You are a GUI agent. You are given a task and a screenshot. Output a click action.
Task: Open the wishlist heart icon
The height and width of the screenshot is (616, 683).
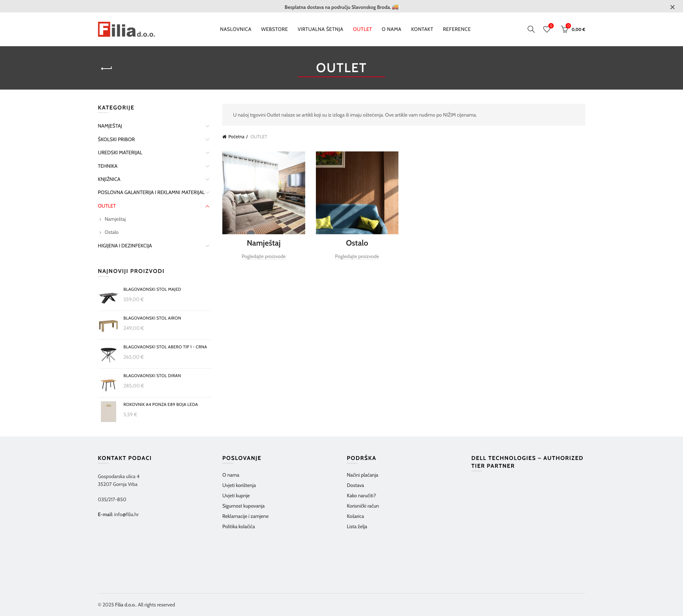coord(547,29)
